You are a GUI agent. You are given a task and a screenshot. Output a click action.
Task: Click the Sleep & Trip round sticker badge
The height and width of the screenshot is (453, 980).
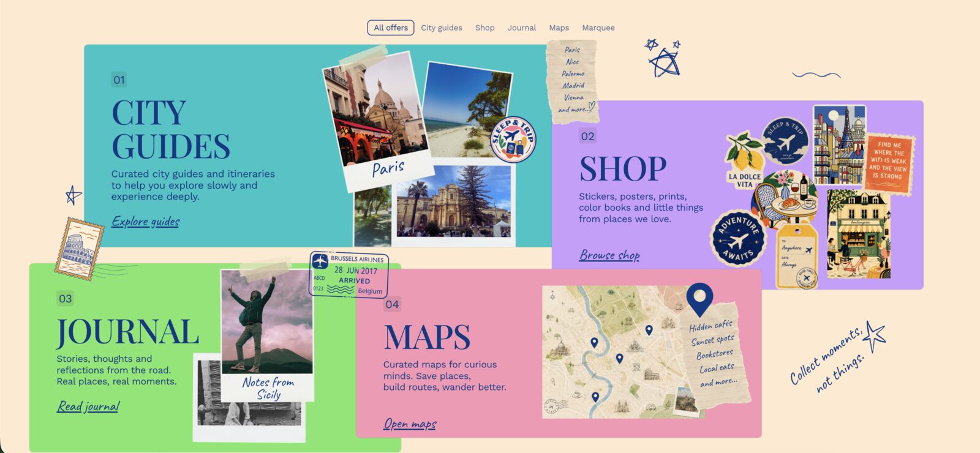(x=513, y=140)
